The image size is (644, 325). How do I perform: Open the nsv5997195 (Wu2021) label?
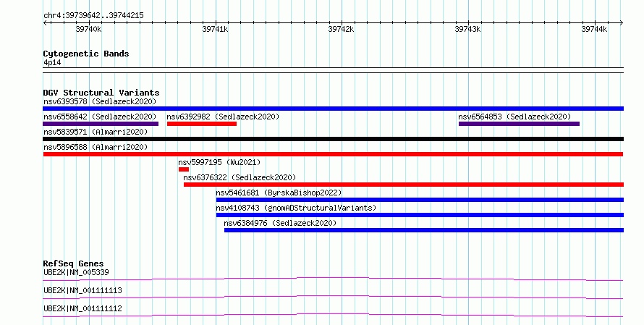pos(219,162)
